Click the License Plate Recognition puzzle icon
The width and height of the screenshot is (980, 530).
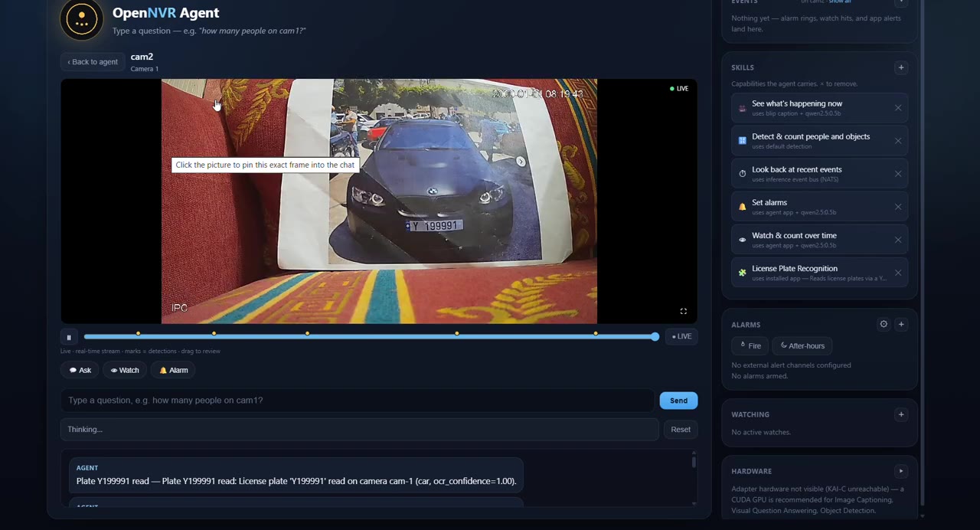pyautogui.click(x=742, y=273)
